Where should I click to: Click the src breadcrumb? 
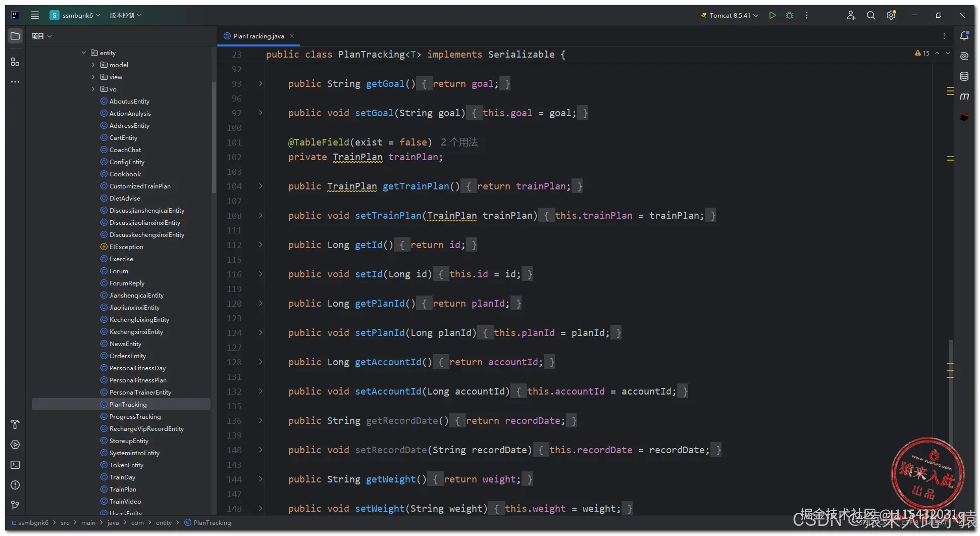65,522
